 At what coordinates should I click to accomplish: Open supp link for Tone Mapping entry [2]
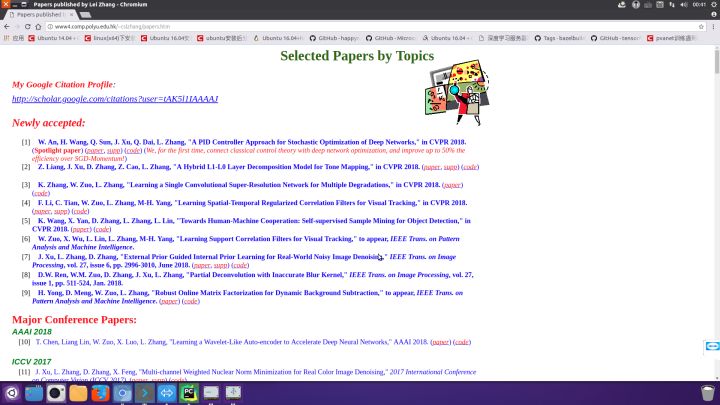(450, 167)
